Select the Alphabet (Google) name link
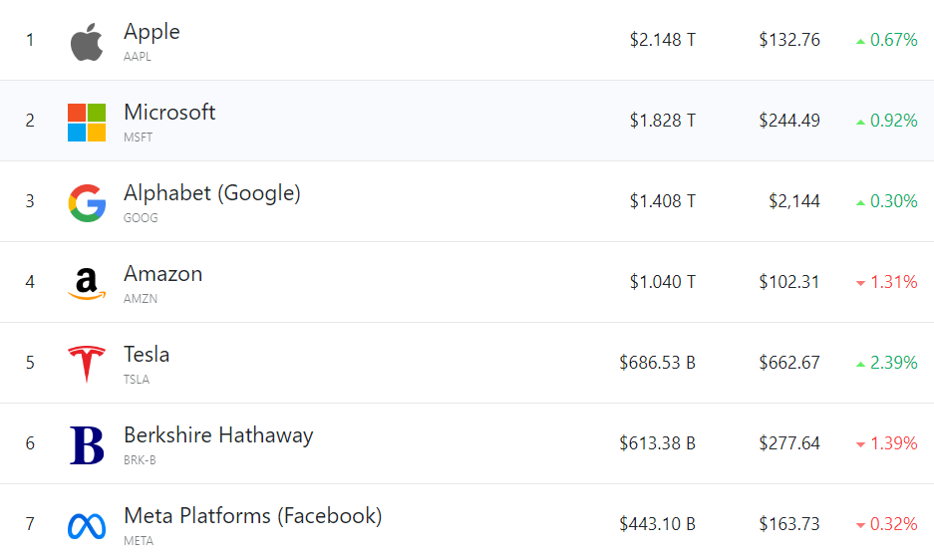The image size is (934, 560). pos(211,193)
